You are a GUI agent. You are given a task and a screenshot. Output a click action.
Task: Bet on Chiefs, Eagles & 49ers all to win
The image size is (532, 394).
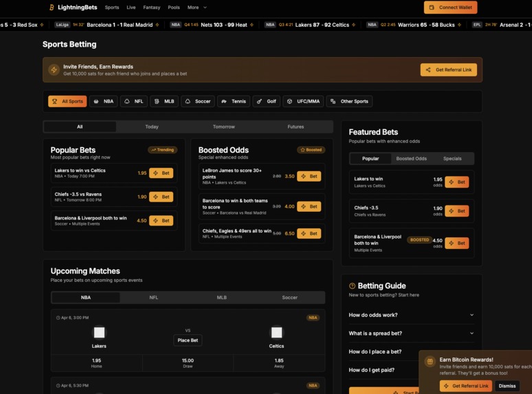[309, 234]
